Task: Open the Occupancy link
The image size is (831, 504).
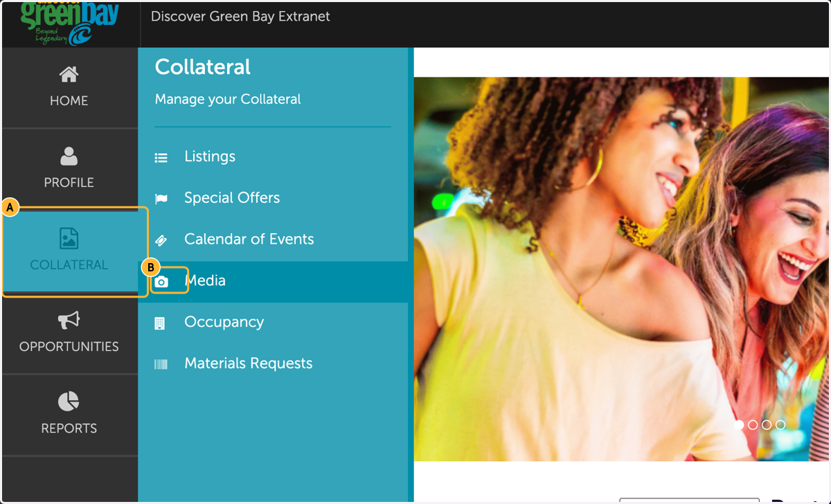Action: click(x=224, y=322)
